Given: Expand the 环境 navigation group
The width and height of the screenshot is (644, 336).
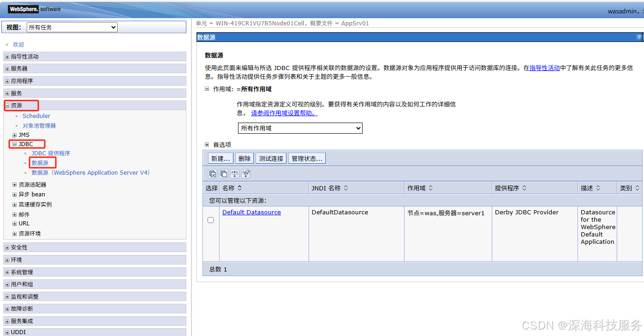Looking at the screenshot, I should (x=7, y=260).
